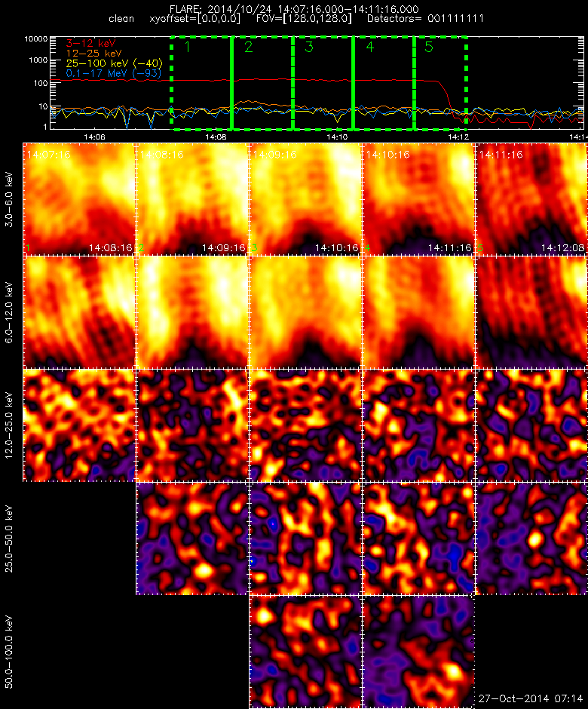This screenshot has width=588, height=709.
Task: Select the yellow 25-100 keV (-40) legend entry
Action: pyautogui.click(x=115, y=63)
